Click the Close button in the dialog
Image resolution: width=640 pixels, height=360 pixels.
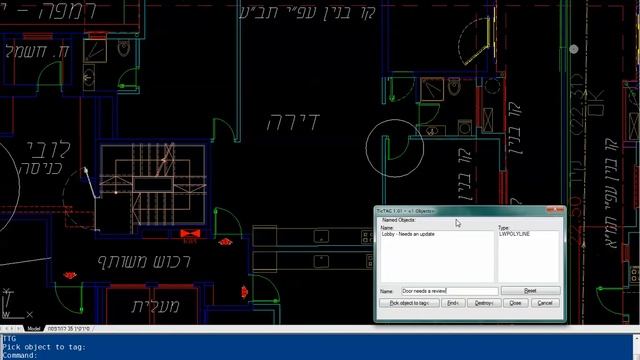(516, 303)
